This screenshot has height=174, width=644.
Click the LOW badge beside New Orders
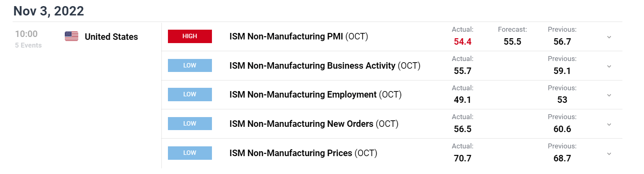190,124
